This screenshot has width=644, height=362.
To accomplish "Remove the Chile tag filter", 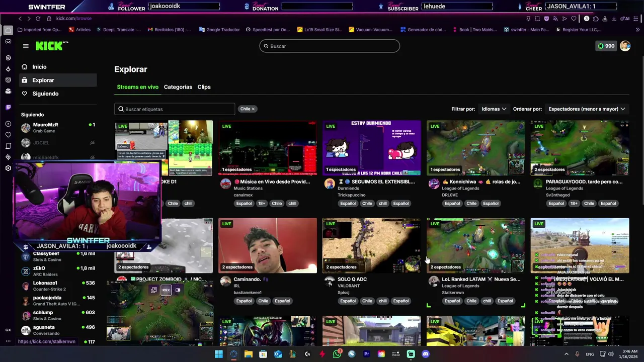I will click(253, 109).
